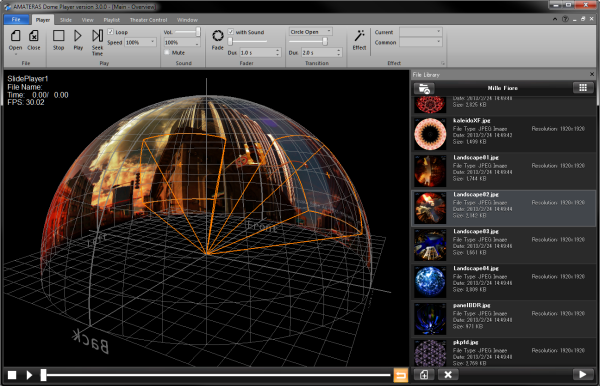Toggle the Loop checkbox
Screen dimensions: 600x386
point(111,32)
